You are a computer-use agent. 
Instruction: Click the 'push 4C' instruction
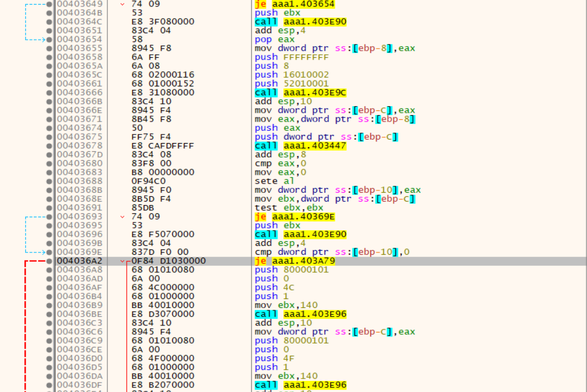pos(275,287)
